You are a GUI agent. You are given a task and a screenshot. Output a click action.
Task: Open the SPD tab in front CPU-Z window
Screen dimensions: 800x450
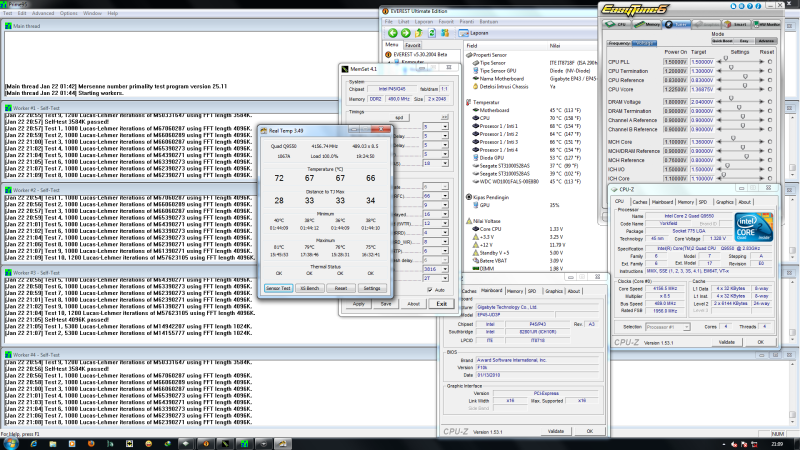click(703, 202)
